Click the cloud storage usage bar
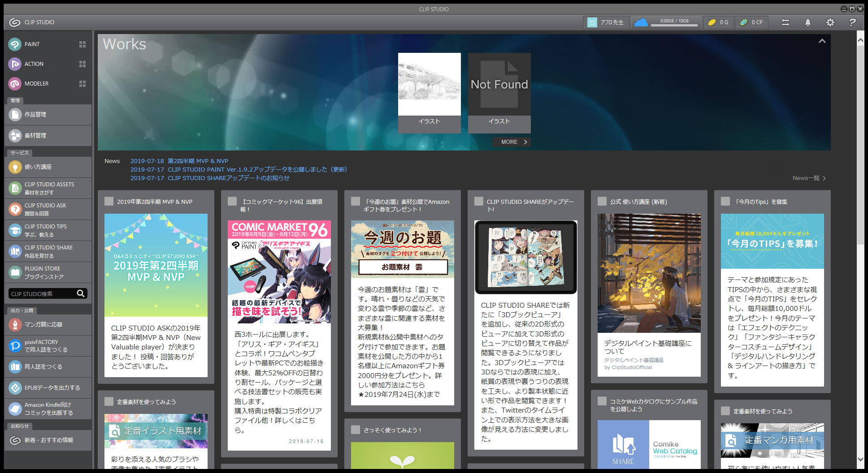The image size is (868, 473). [674, 25]
